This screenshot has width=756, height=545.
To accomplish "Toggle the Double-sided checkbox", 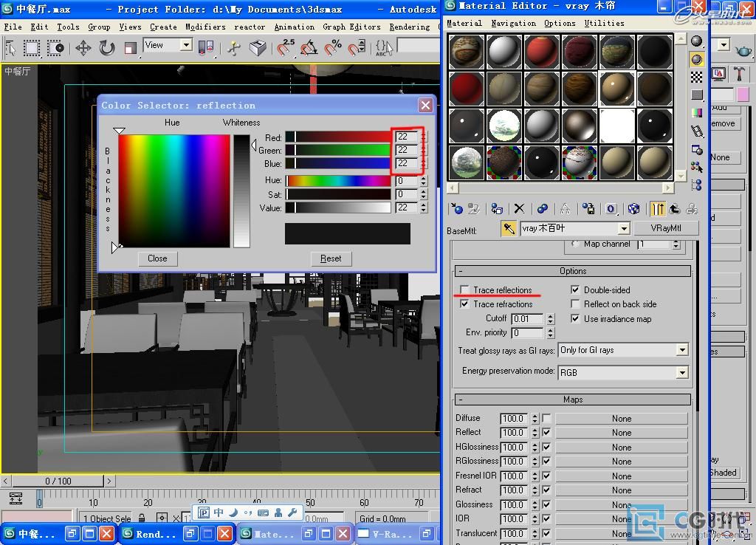I will coord(574,289).
